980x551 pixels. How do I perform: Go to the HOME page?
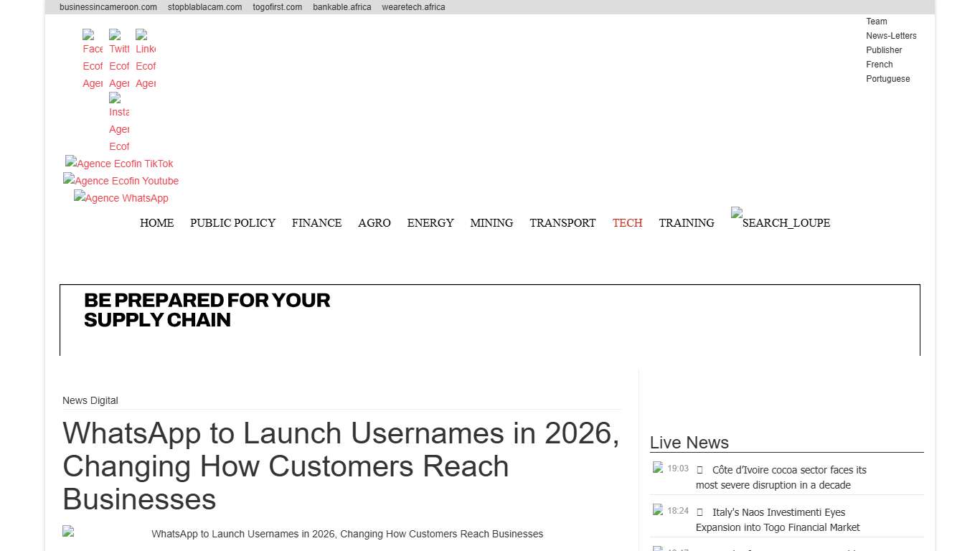click(x=156, y=223)
